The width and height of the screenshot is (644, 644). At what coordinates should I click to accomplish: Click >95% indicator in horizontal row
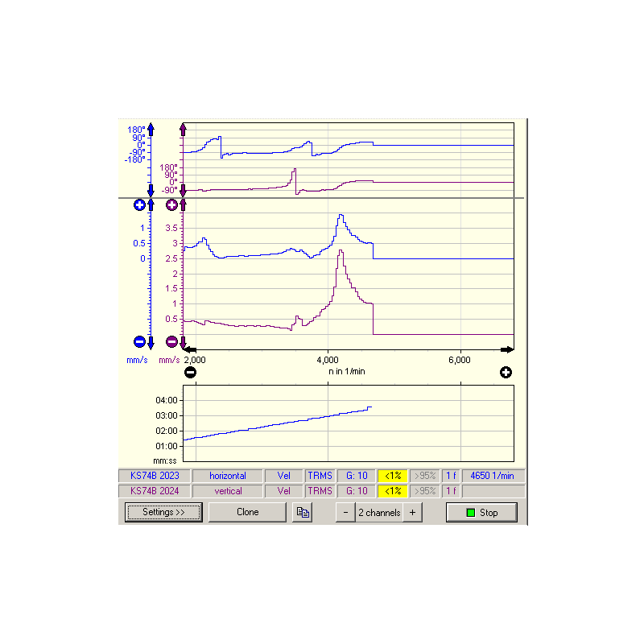pyautogui.click(x=425, y=476)
